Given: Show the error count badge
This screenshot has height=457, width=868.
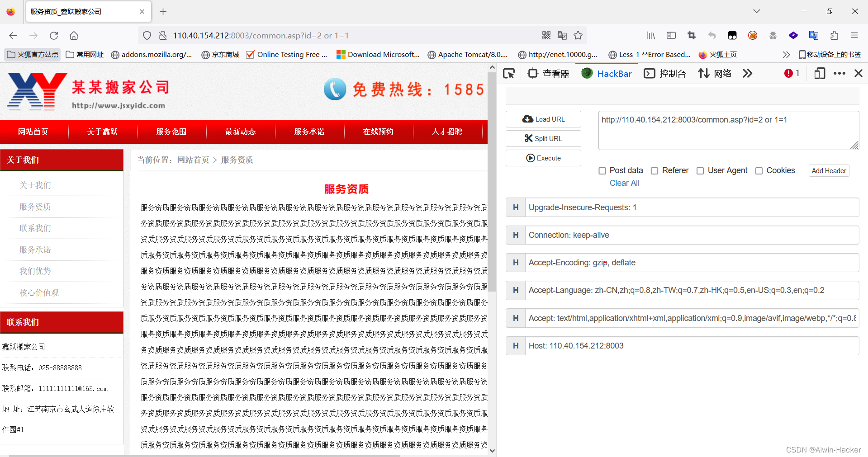Looking at the screenshot, I should click(792, 73).
